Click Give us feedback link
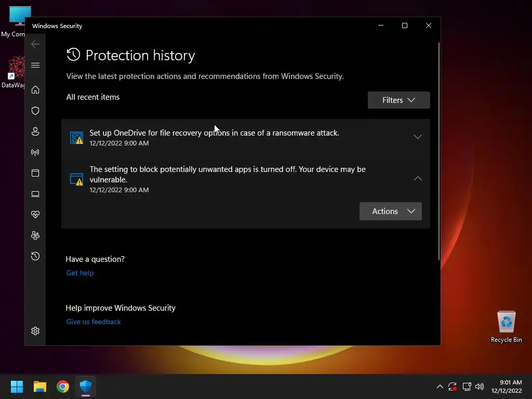 pos(94,322)
